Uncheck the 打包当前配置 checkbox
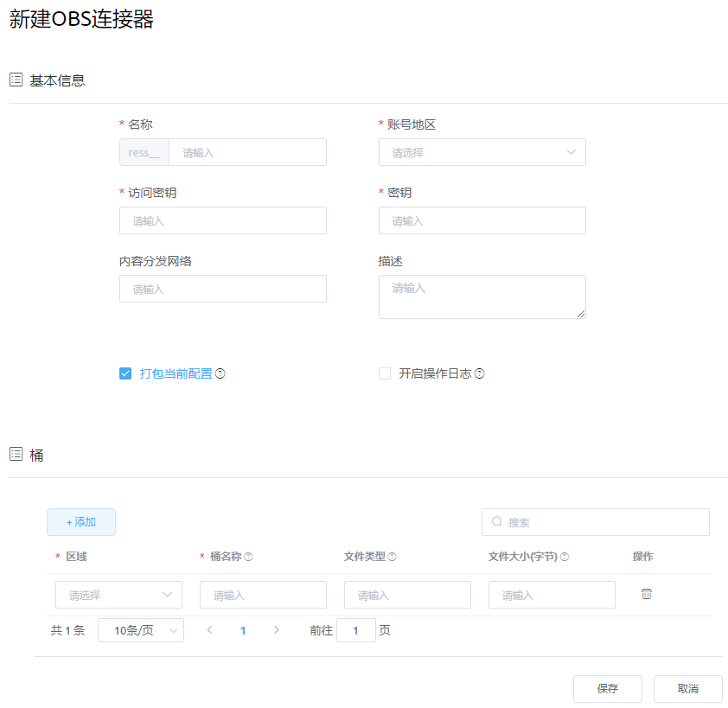 coord(125,373)
